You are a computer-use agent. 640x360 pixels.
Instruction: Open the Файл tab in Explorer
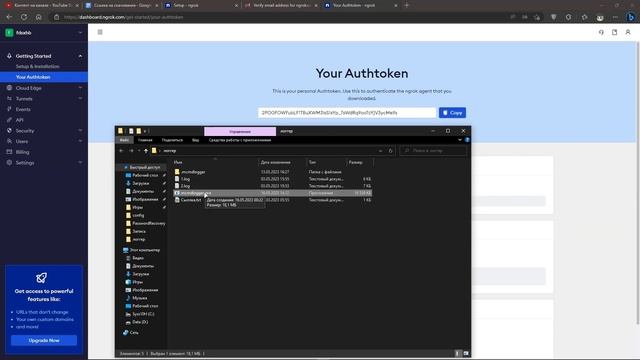click(x=124, y=140)
